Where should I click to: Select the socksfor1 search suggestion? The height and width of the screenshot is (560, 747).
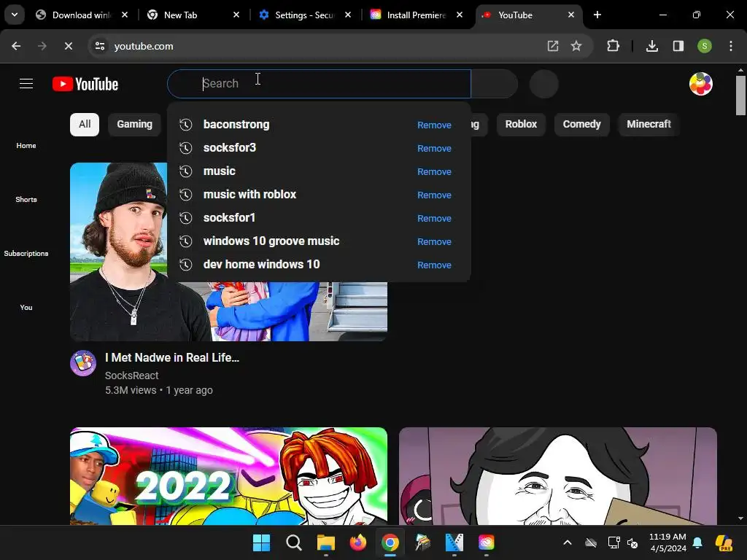click(319, 217)
